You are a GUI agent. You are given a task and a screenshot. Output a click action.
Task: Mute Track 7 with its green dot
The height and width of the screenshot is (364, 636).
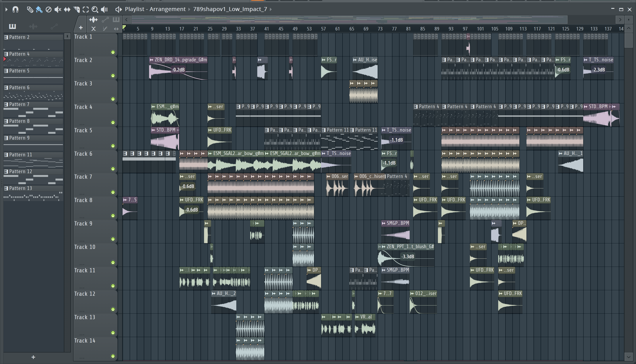coord(113,192)
